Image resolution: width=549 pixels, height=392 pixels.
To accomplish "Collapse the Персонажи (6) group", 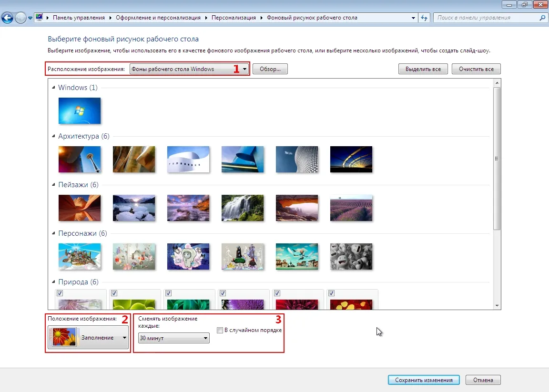I will click(x=53, y=233).
